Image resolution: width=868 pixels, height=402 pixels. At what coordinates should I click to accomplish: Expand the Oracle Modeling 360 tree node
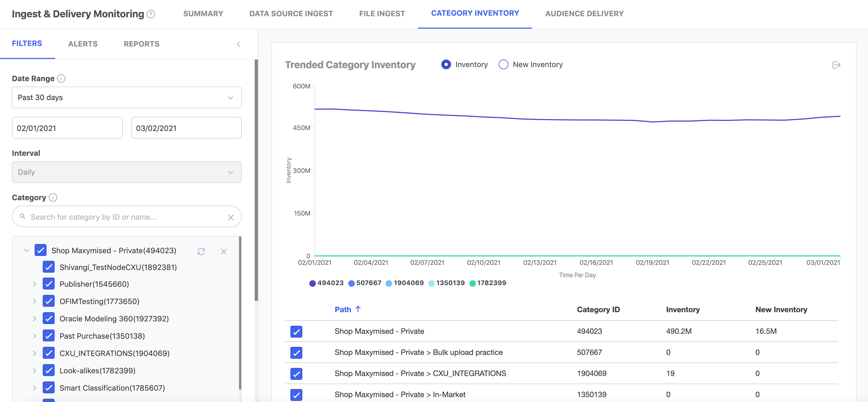(34, 319)
